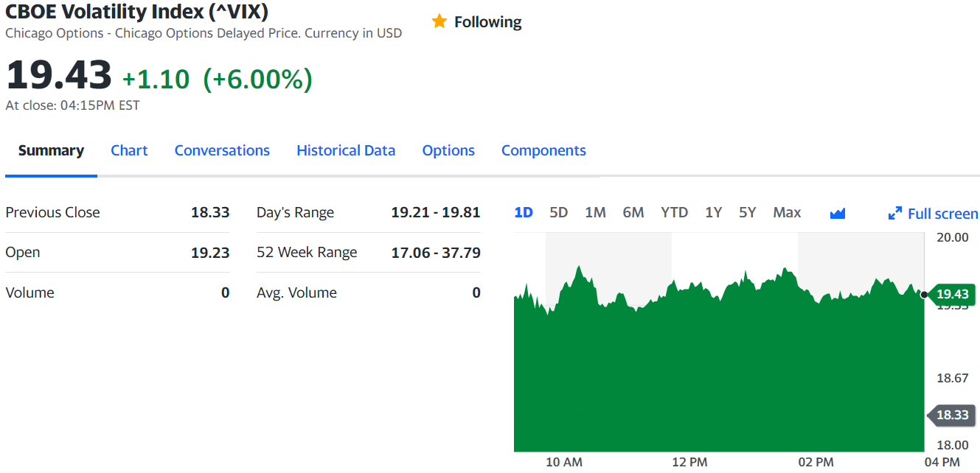Screen dimensions: 980x473
Task: Click the Volume value 0
Action: pyautogui.click(x=226, y=292)
